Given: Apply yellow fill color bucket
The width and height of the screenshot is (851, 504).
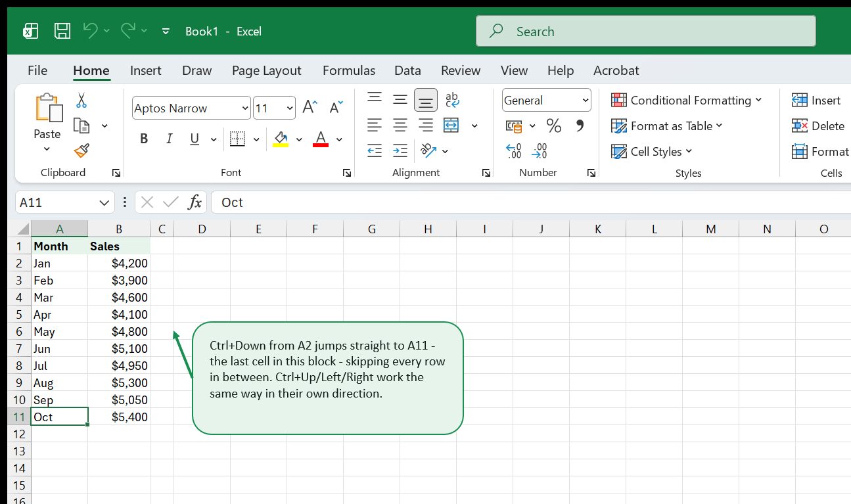Looking at the screenshot, I should click(281, 139).
